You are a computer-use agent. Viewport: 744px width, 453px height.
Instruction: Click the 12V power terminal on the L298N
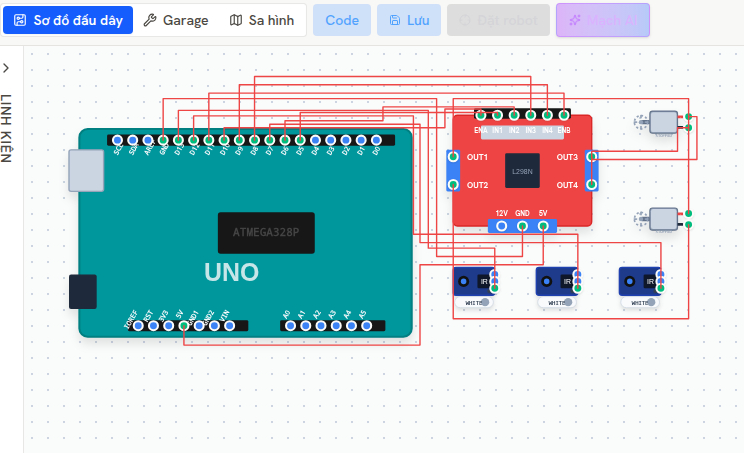(x=502, y=226)
